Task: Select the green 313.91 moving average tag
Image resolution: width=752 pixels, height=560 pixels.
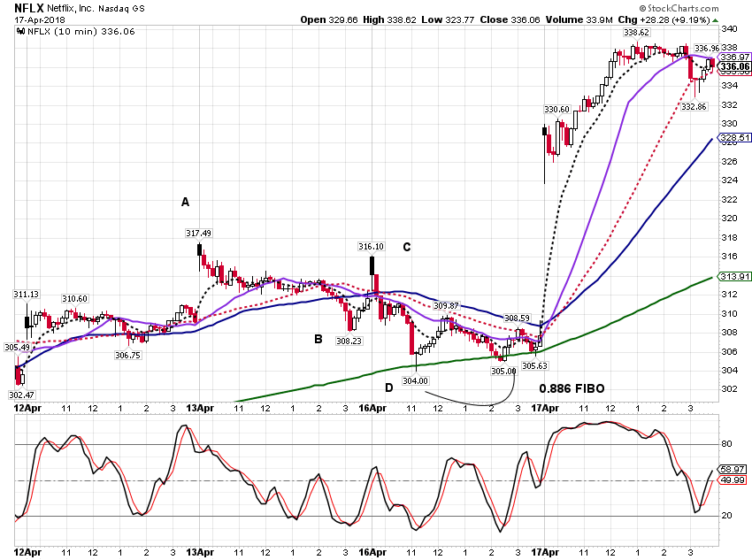Action: click(734, 276)
